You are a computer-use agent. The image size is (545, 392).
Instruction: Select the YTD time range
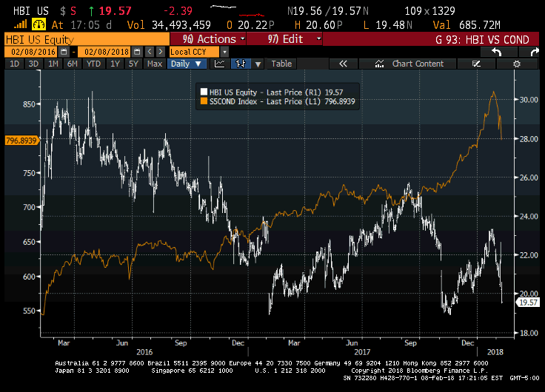coord(93,64)
